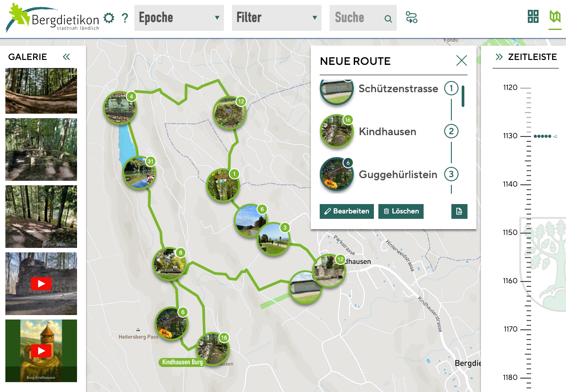Collapse the Galerie panel
The height and width of the screenshot is (392, 566).
(66, 57)
